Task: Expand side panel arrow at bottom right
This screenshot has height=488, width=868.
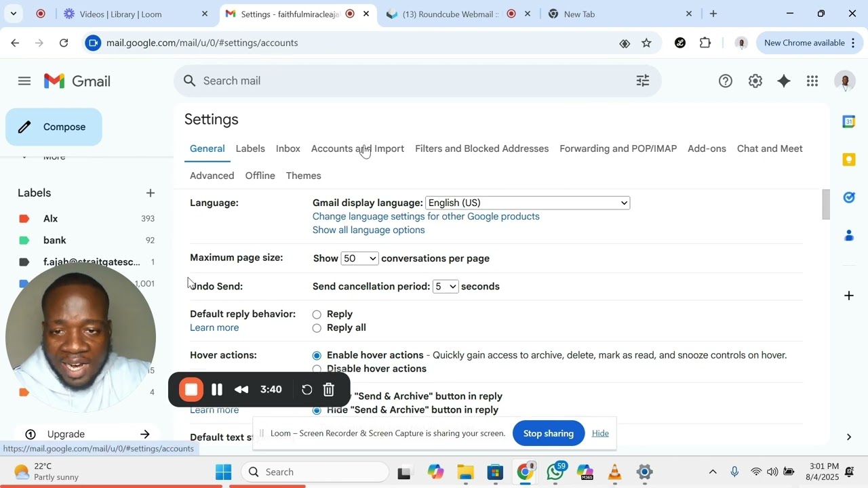Action: 849,437
